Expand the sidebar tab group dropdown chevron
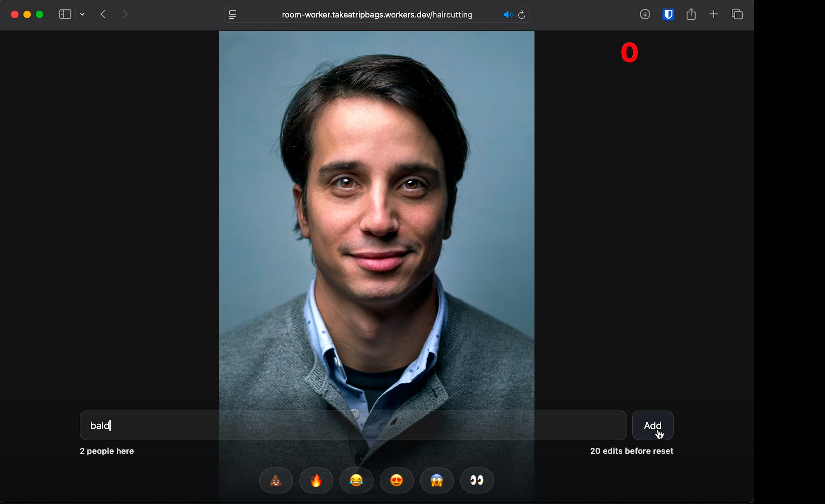This screenshot has height=504, width=825. pos(82,14)
